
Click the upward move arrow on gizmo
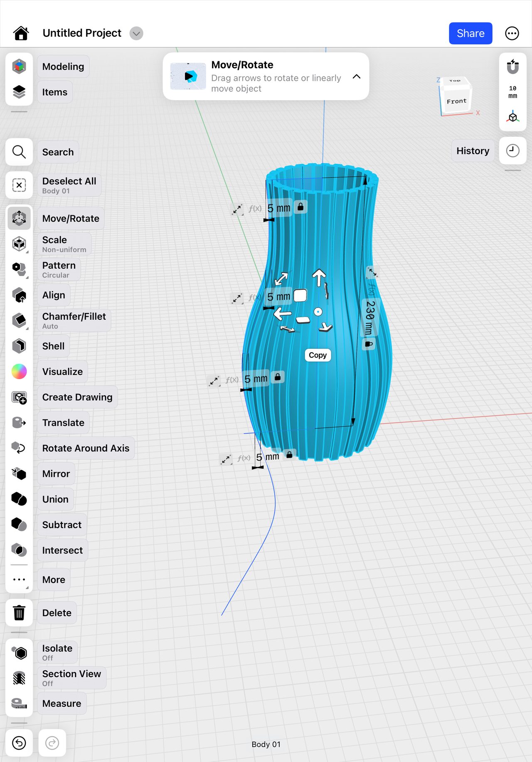pos(319,278)
